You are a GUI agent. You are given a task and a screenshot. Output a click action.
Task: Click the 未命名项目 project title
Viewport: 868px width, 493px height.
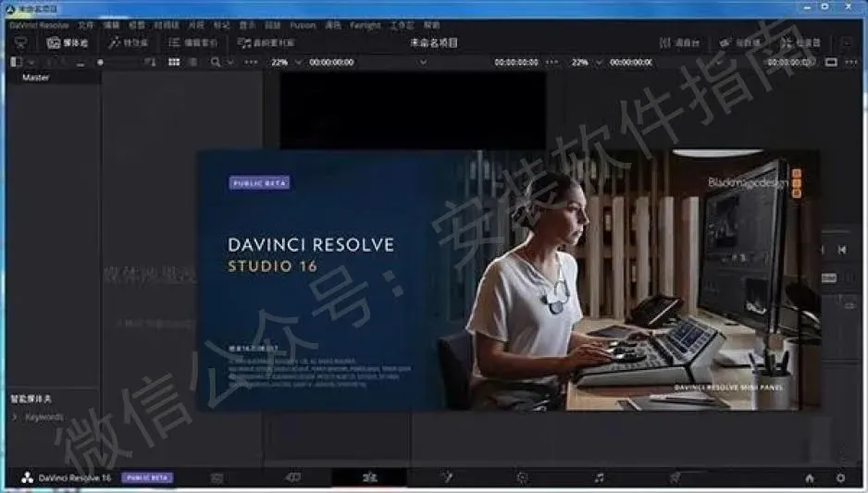pos(434,43)
